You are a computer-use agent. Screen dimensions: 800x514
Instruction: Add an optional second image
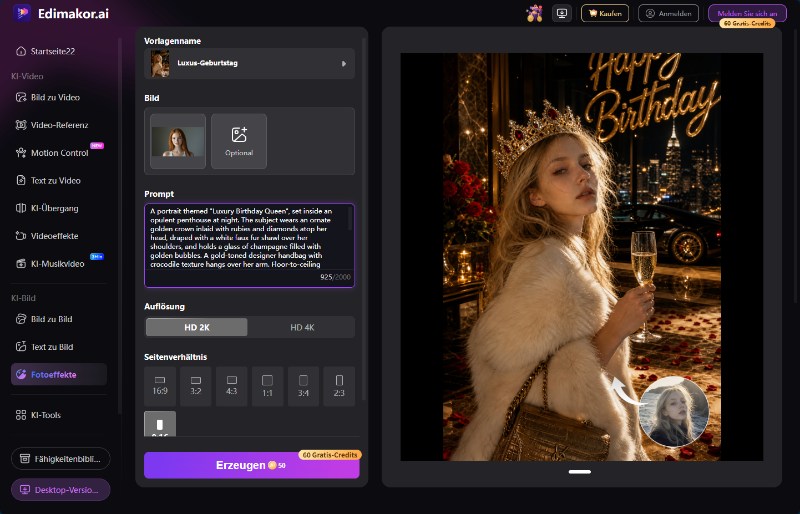(x=239, y=141)
